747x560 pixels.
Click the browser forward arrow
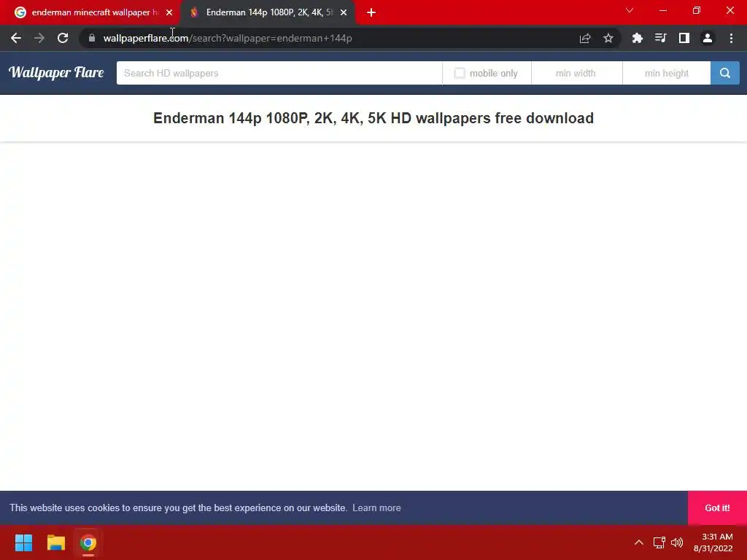point(39,38)
